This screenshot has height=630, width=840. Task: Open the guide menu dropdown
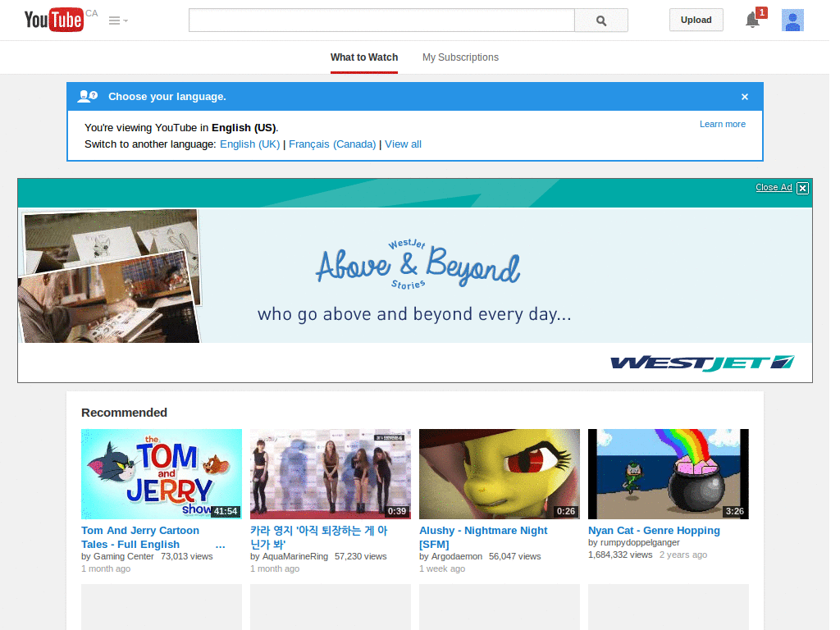[118, 21]
